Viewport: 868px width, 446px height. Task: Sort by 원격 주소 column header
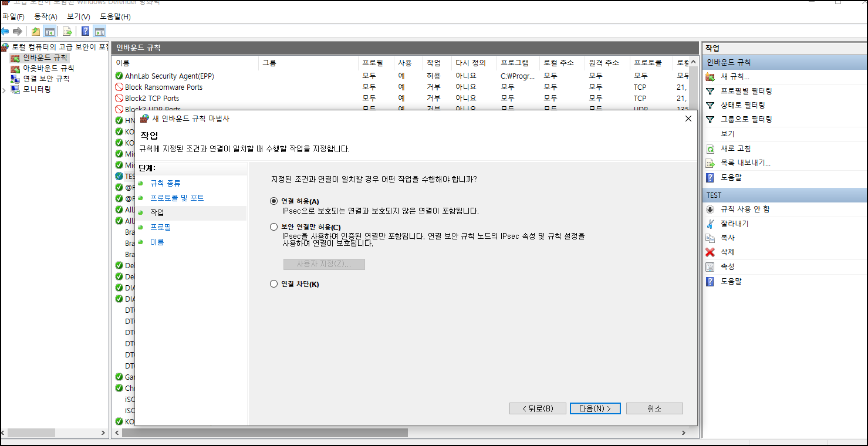click(x=607, y=63)
